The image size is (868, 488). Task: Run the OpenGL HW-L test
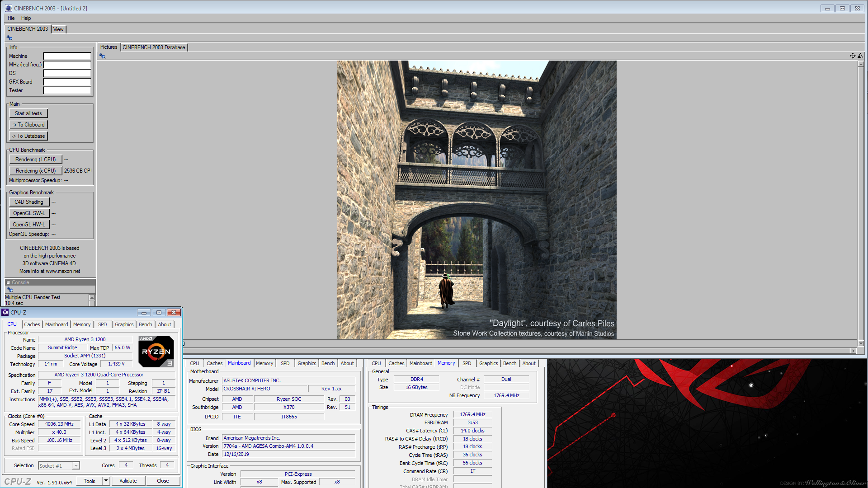pyautogui.click(x=29, y=225)
